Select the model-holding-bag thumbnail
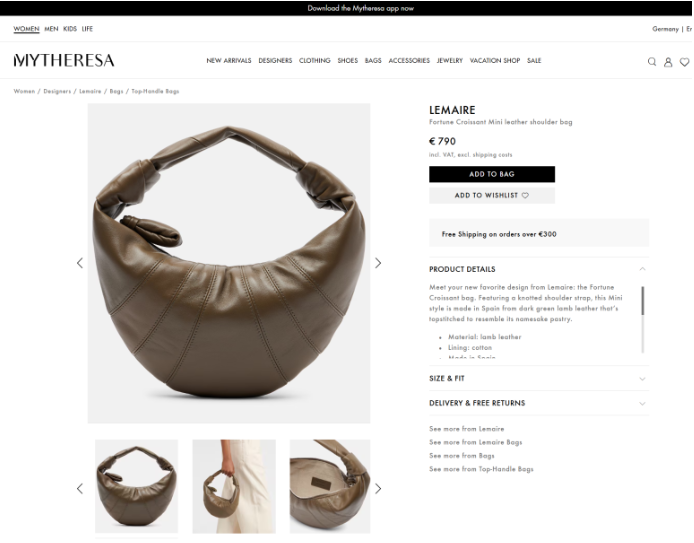This screenshot has height=543, width=694. click(x=234, y=486)
